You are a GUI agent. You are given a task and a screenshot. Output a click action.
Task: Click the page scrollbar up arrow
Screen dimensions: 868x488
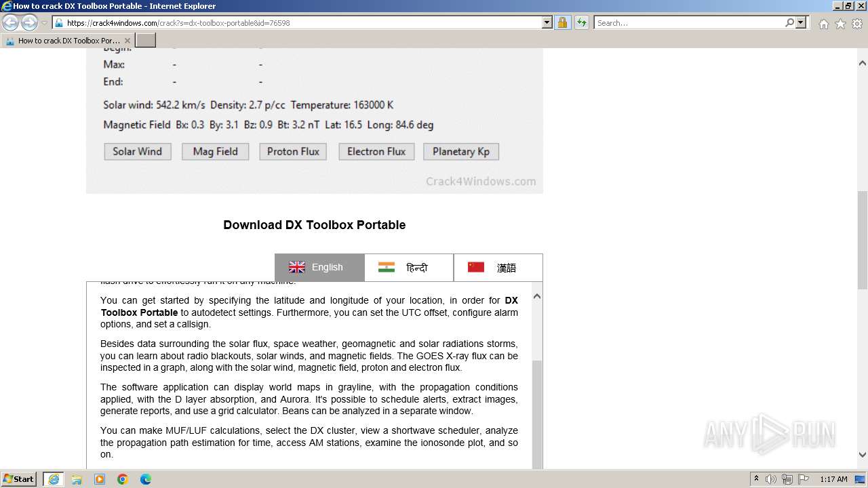tap(863, 63)
